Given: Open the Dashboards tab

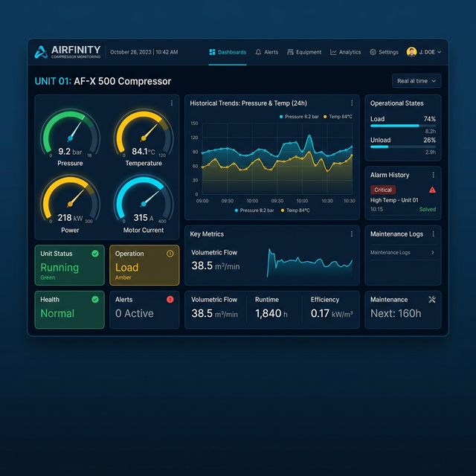Looking at the screenshot, I should 228,52.
